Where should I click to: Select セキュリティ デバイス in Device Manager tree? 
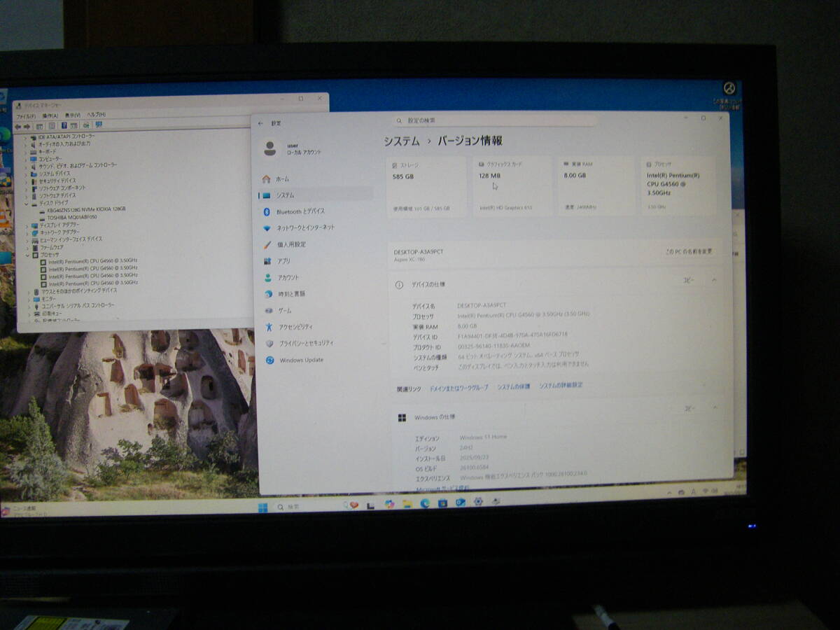coord(54,181)
